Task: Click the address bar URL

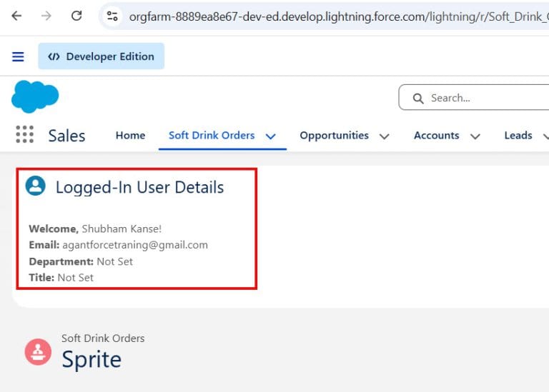Action: pos(338,16)
